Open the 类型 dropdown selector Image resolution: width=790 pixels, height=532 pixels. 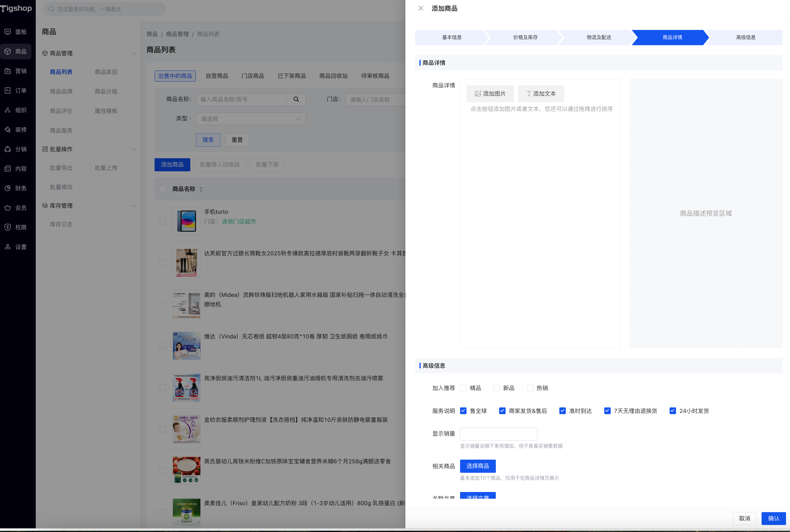point(251,119)
